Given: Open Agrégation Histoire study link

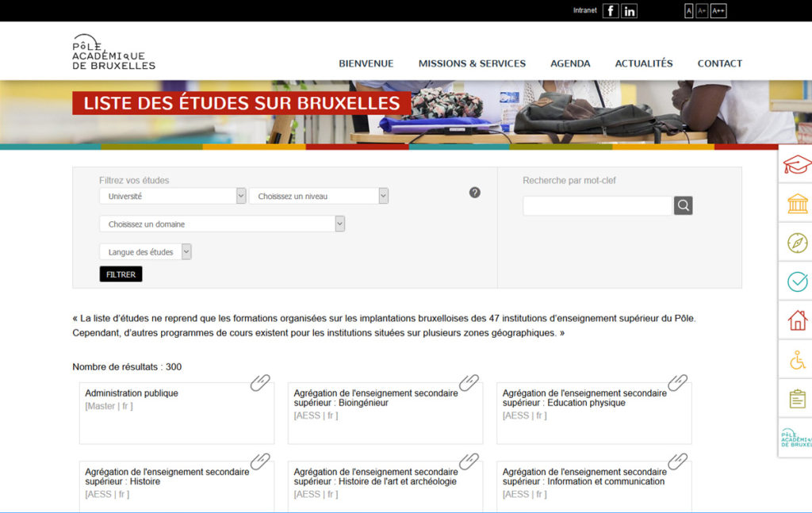Looking at the screenshot, I should click(167, 477).
